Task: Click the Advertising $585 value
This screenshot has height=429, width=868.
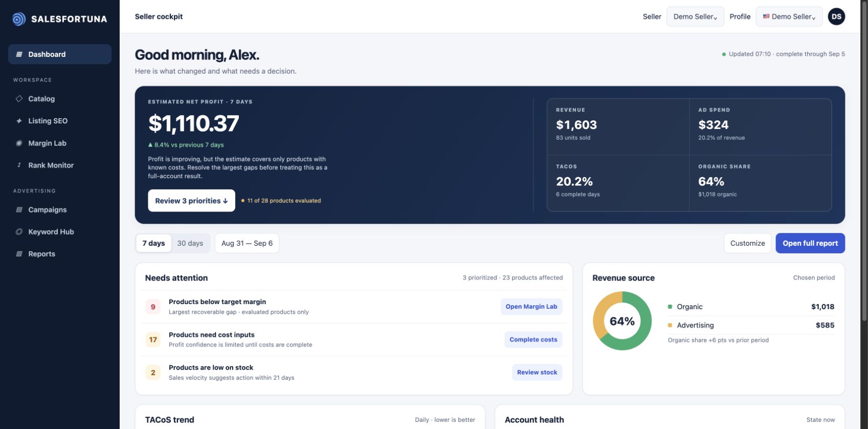Action: (825, 325)
